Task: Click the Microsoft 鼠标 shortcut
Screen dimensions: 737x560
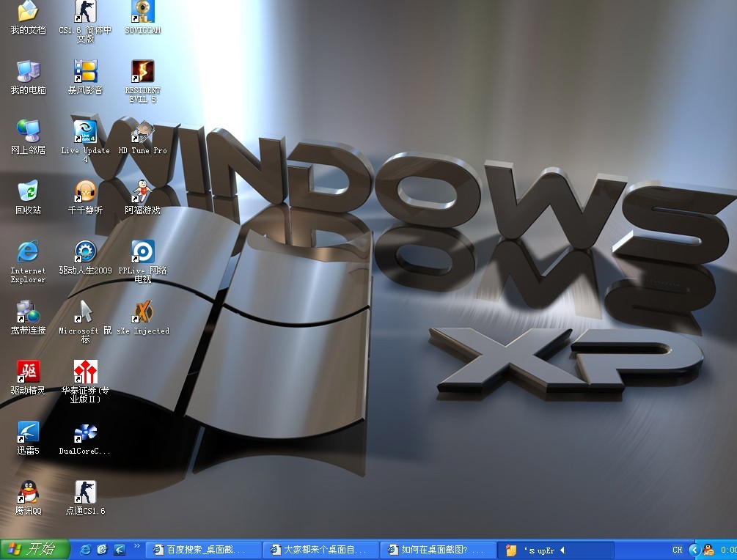Action: [85, 322]
